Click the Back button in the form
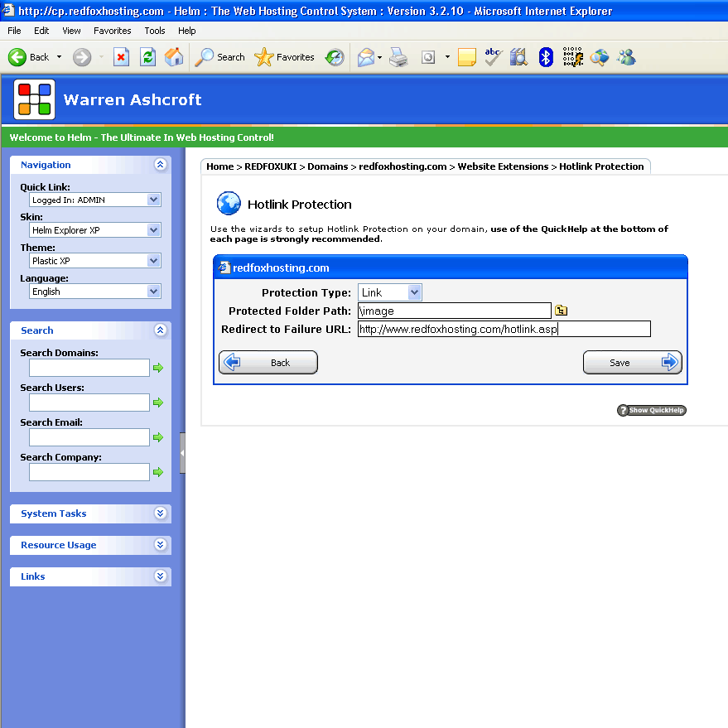728x728 pixels. (268, 362)
